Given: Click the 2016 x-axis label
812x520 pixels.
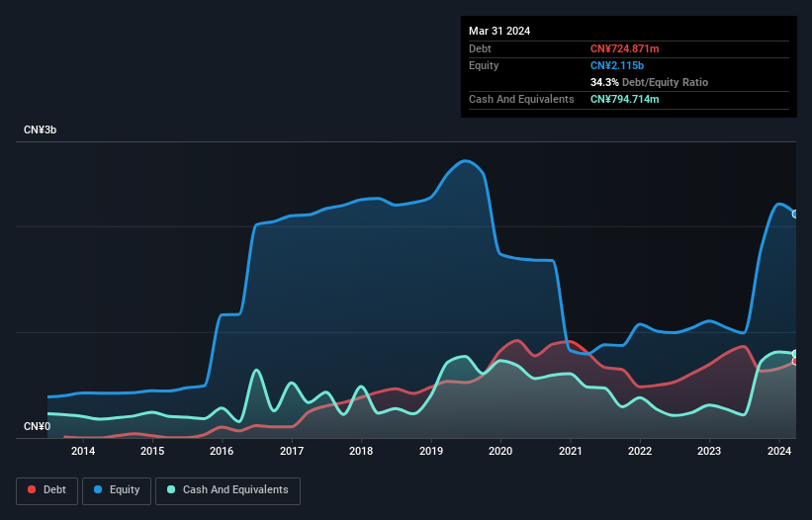Looking at the screenshot, I should (x=222, y=451).
